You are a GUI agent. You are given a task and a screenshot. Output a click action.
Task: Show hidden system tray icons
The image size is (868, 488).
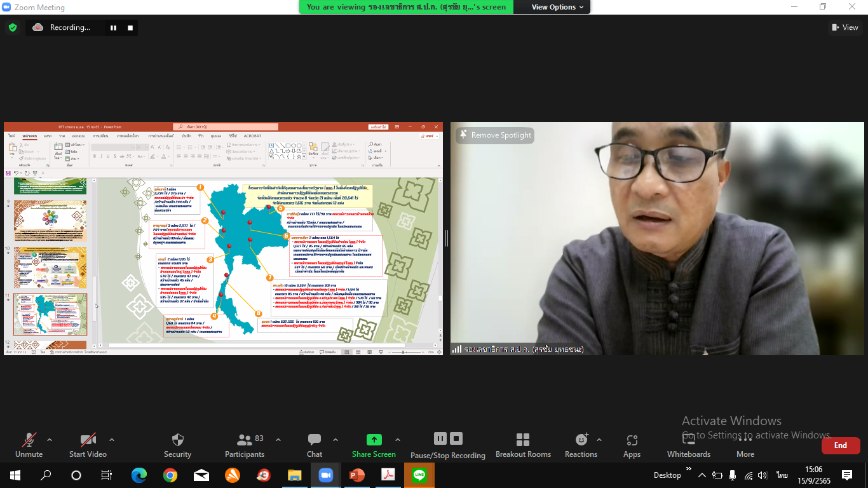point(702,475)
